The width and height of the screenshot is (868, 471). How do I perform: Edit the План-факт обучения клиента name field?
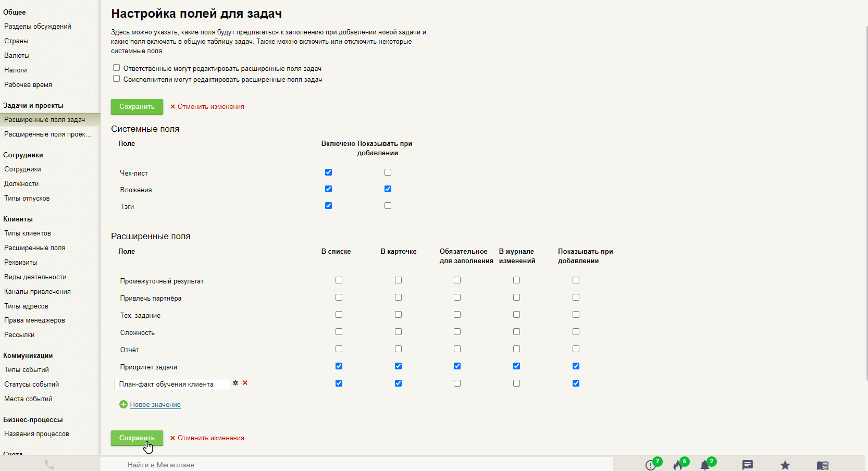pyautogui.click(x=172, y=384)
